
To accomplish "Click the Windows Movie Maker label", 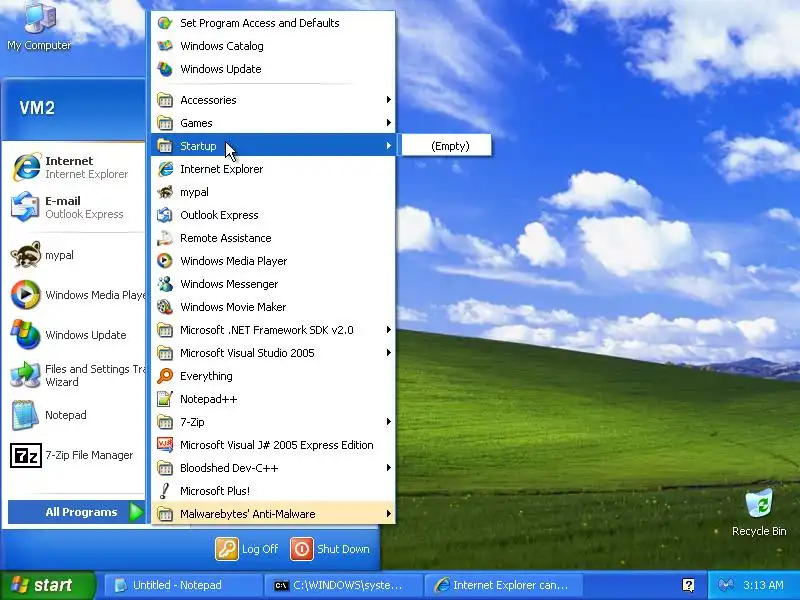I will pyautogui.click(x=233, y=307).
